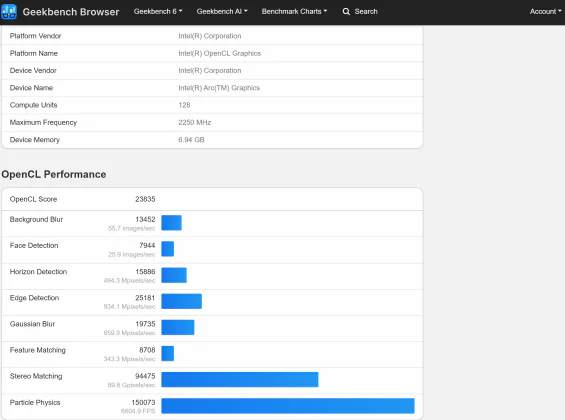The height and width of the screenshot is (420, 565).
Task: Click the 6.94 GB device memory value
Action: pos(191,140)
